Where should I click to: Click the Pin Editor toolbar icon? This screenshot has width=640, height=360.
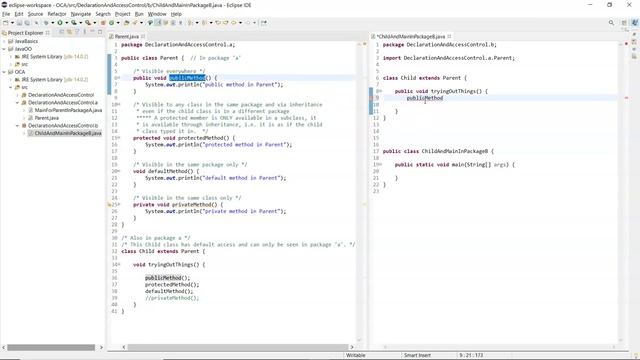pyautogui.click(x=264, y=23)
